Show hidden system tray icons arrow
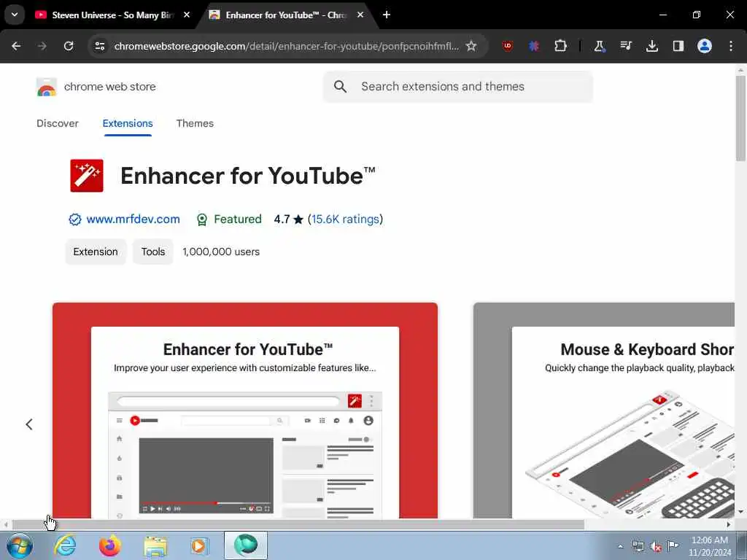 tap(620, 546)
